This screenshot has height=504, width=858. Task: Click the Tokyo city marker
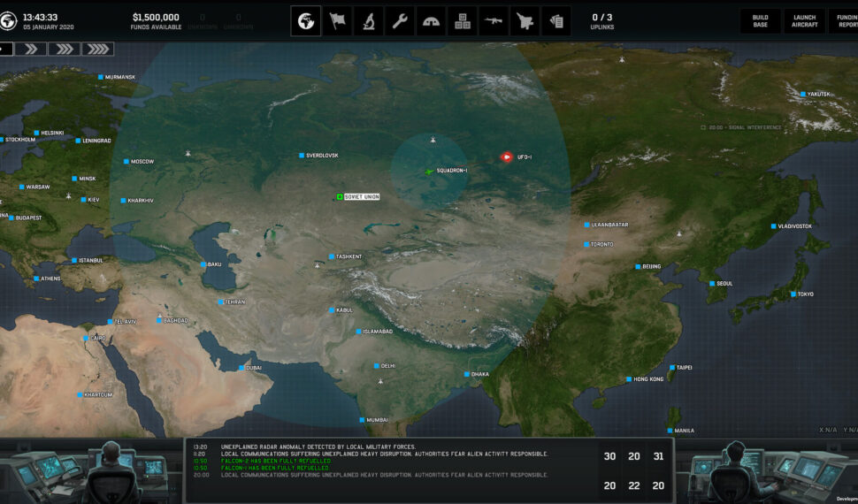[793, 294]
